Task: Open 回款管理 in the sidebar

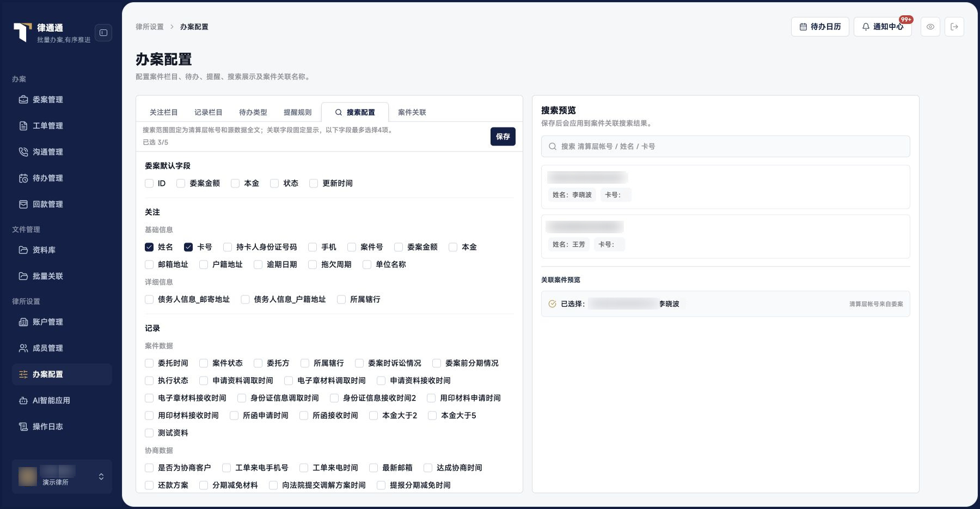Action: 62,204
